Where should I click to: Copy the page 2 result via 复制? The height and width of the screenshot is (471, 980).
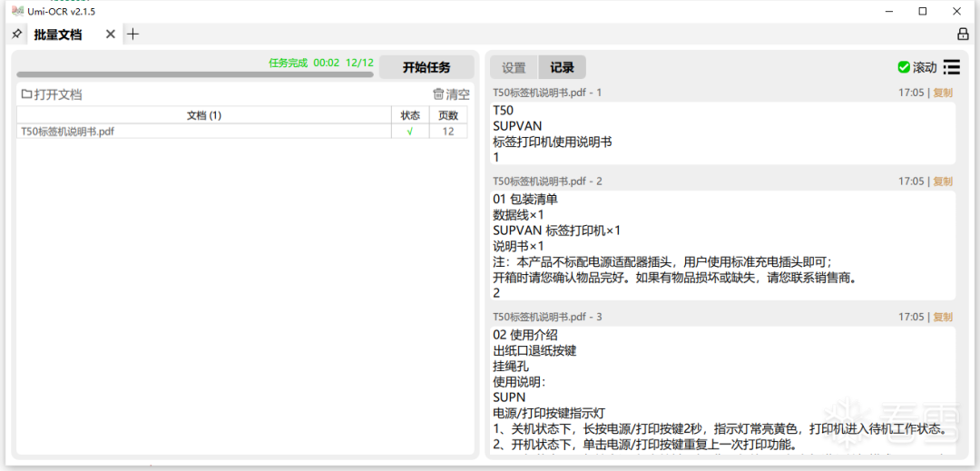pyautogui.click(x=943, y=182)
